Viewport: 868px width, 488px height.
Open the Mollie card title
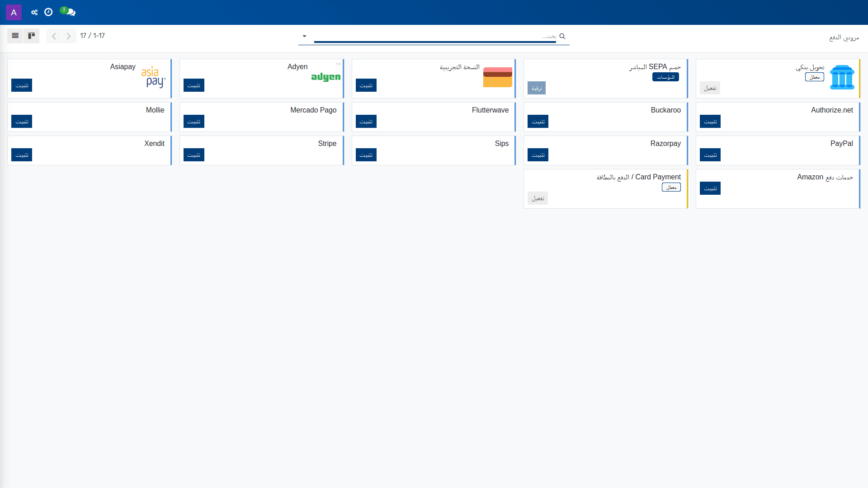[155, 110]
